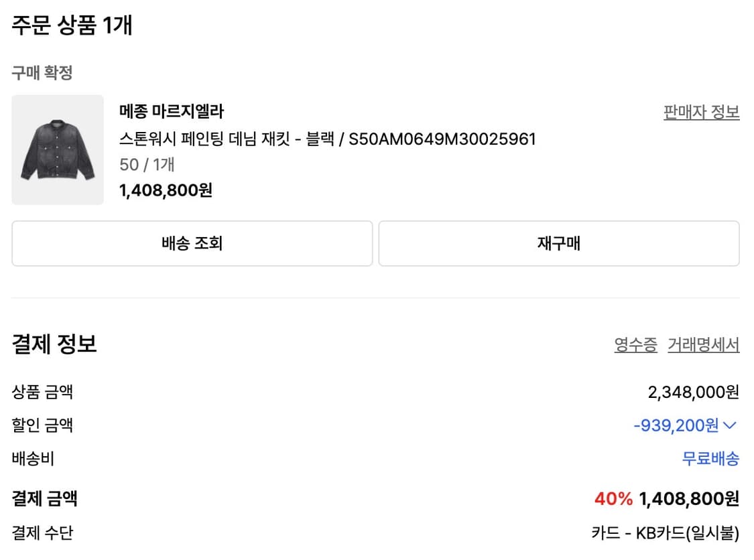The image size is (754, 560).
Task: Open the 배송 조회 delivery tracking button
Action: [x=192, y=243]
